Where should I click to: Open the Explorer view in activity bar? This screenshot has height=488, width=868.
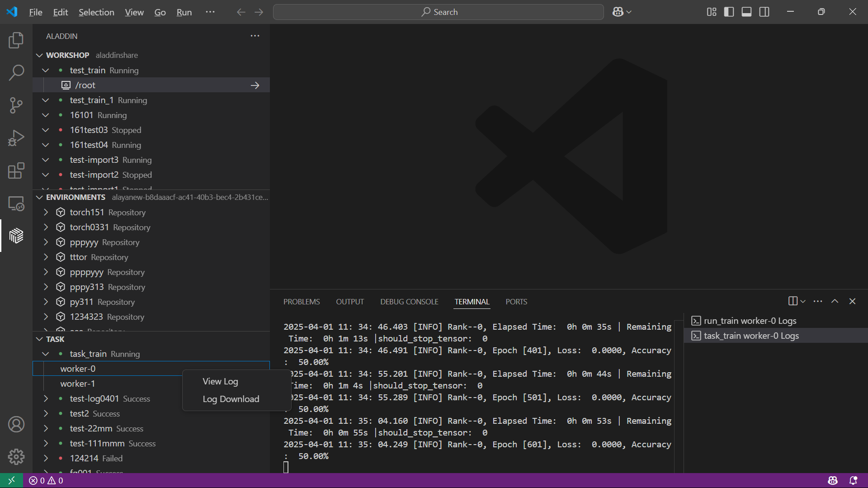(16, 40)
